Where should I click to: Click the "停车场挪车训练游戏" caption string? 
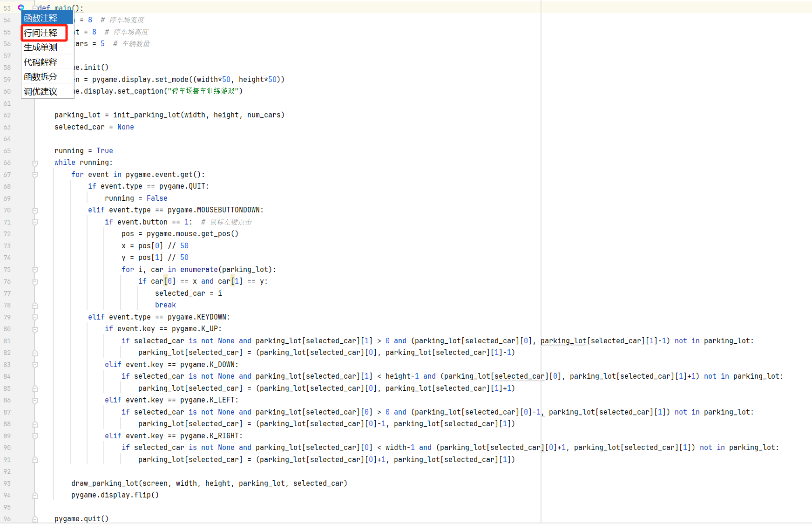203,91
